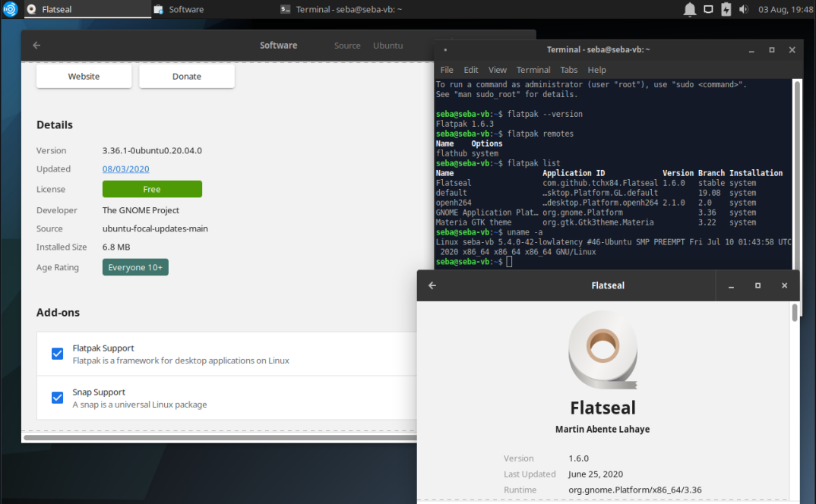Open the Terminal View menu

coord(498,70)
